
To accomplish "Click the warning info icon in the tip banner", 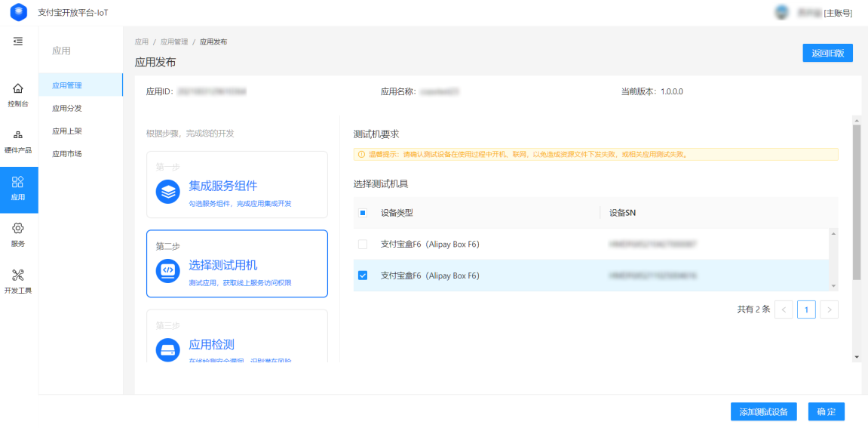I will (361, 154).
